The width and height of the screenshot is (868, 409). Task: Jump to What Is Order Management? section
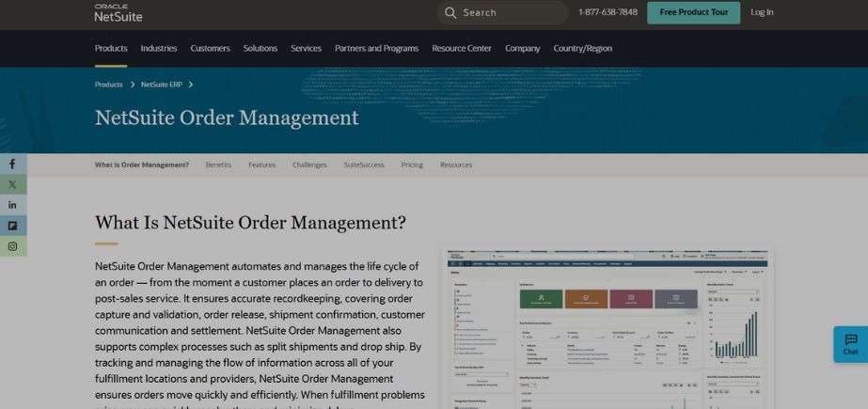point(142,165)
